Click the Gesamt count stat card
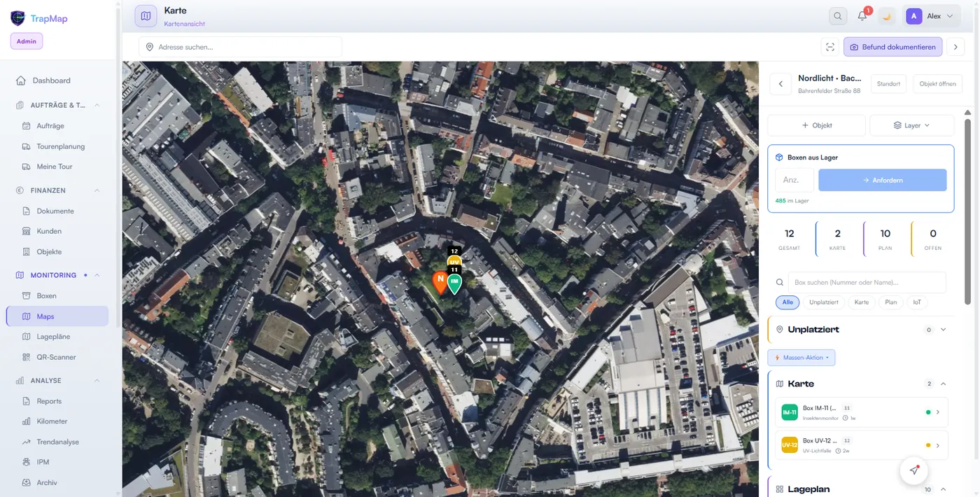Screen dimensions: 980x497 tap(790, 239)
